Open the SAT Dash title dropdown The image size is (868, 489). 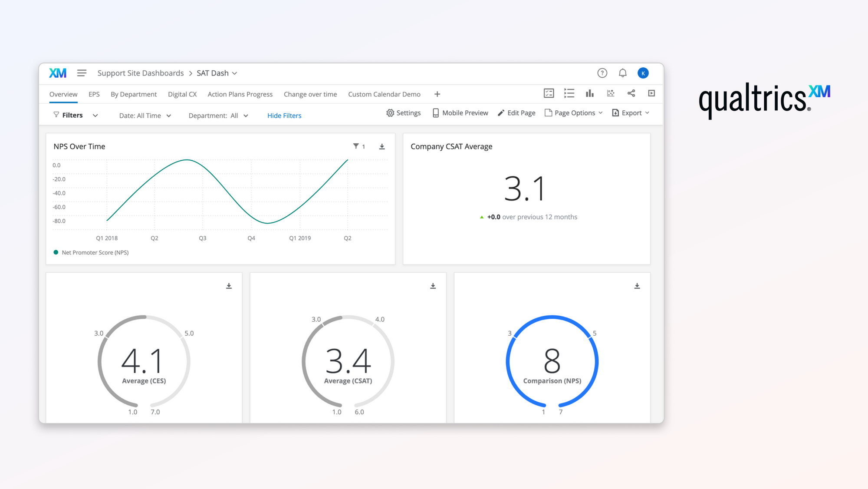click(x=236, y=73)
